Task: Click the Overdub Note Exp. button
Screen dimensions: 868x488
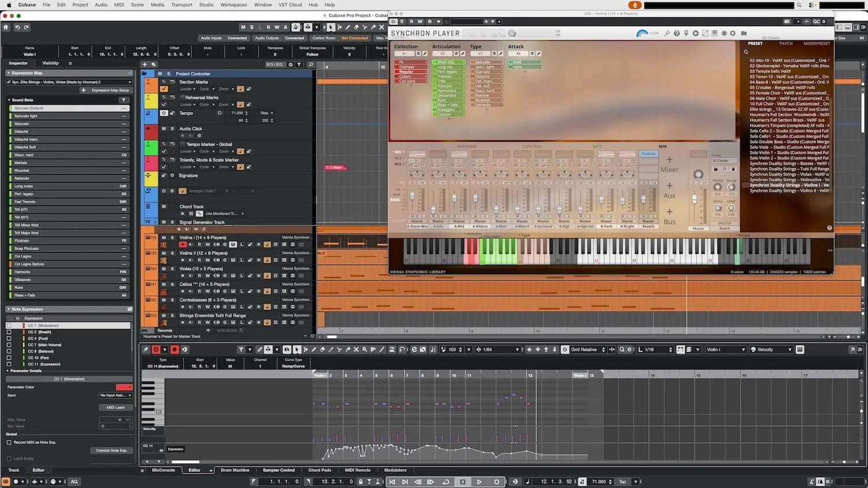Action: click(111, 450)
